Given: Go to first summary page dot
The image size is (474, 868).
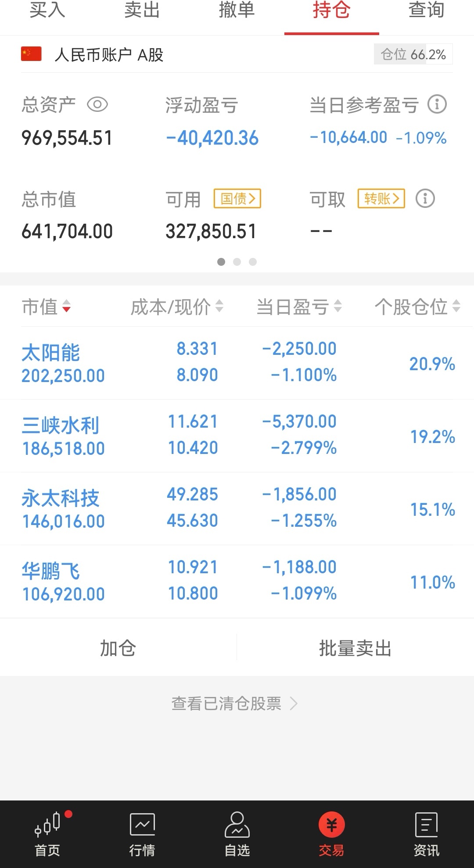Looking at the screenshot, I should click(221, 262).
